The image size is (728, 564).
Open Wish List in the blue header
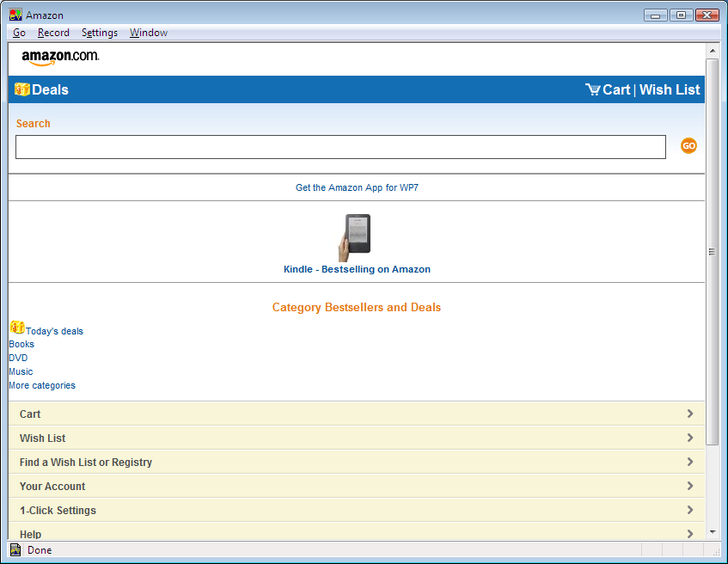[670, 89]
